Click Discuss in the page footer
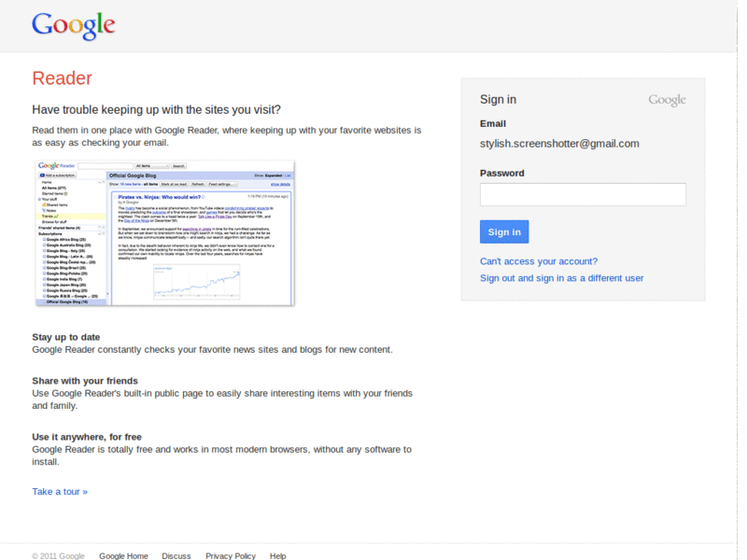Image resolution: width=747 pixels, height=560 pixels. [176, 555]
